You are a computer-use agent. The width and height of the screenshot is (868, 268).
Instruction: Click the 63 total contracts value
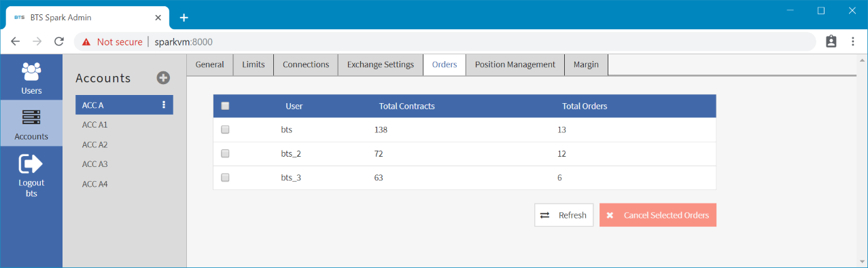click(379, 177)
